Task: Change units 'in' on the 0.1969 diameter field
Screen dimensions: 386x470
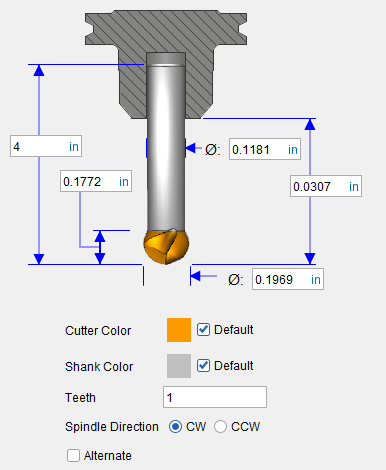Action: point(316,279)
